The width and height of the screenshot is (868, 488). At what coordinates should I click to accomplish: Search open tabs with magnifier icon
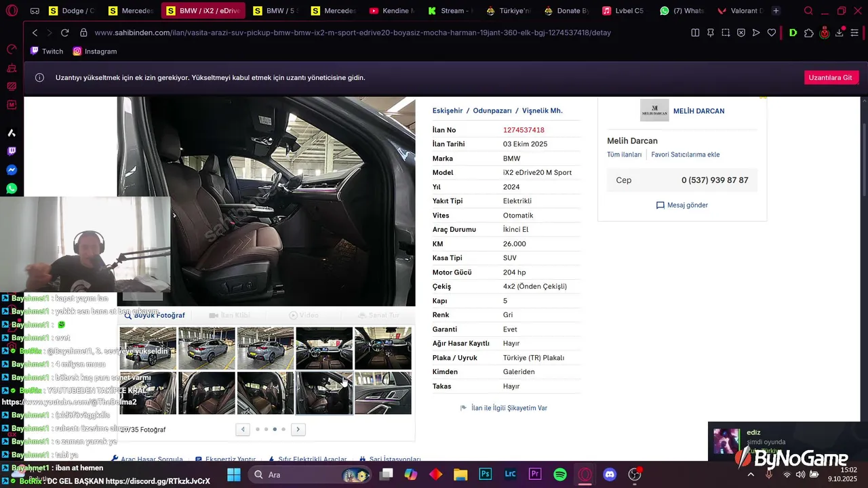[x=808, y=11]
